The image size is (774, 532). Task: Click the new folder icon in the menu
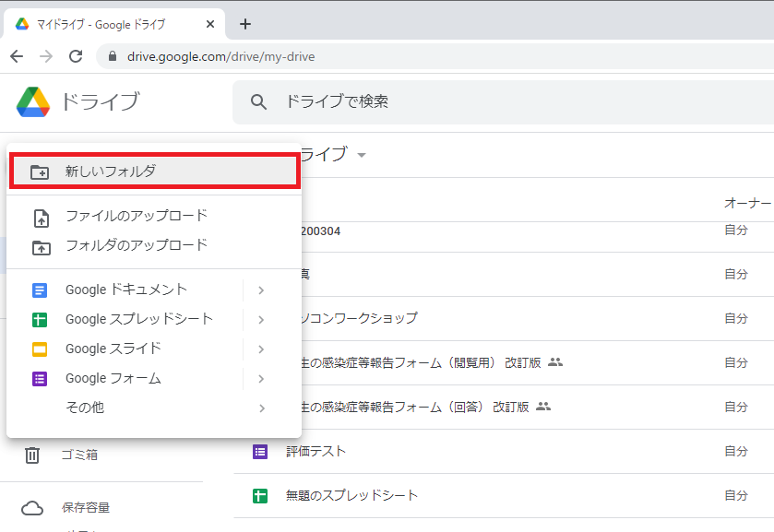click(40, 171)
